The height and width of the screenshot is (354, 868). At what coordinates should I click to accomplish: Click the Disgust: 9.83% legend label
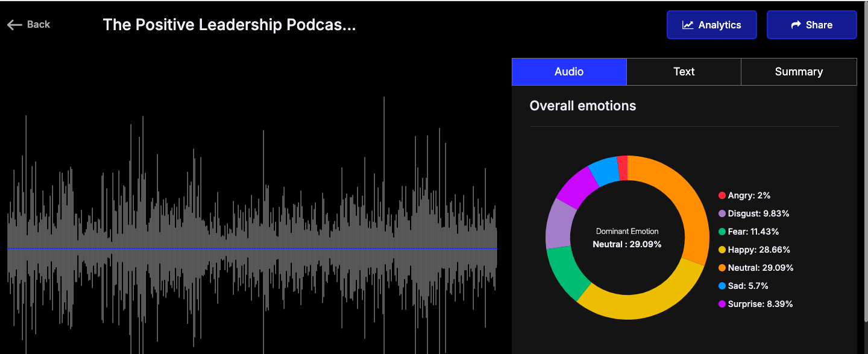(x=758, y=213)
